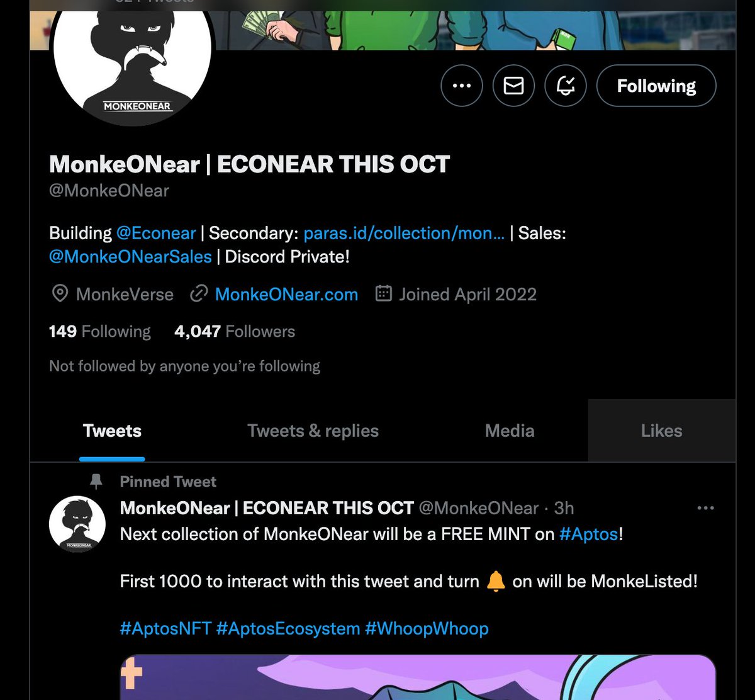The height and width of the screenshot is (700, 755).
Task: Open the three-dot profile options menu
Action: point(462,86)
